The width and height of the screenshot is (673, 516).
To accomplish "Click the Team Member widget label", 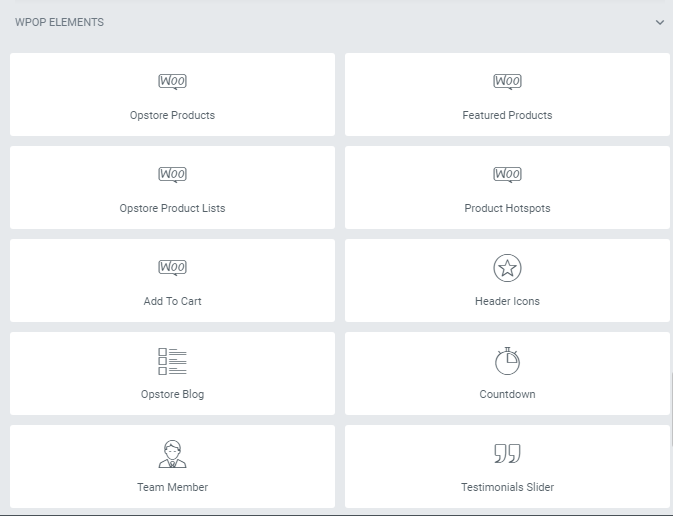I will tap(172, 487).
